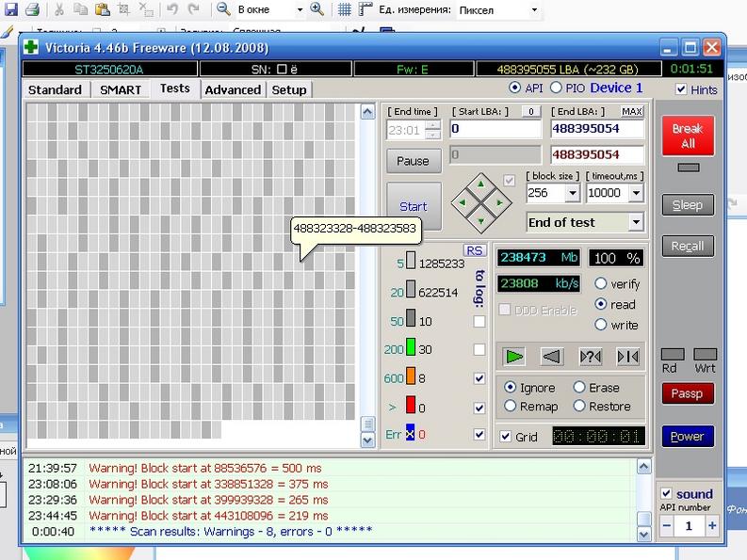Toggle the grid icon in background toolbar
Image resolution: width=747 pixels, height=560 pixels.
344,9
